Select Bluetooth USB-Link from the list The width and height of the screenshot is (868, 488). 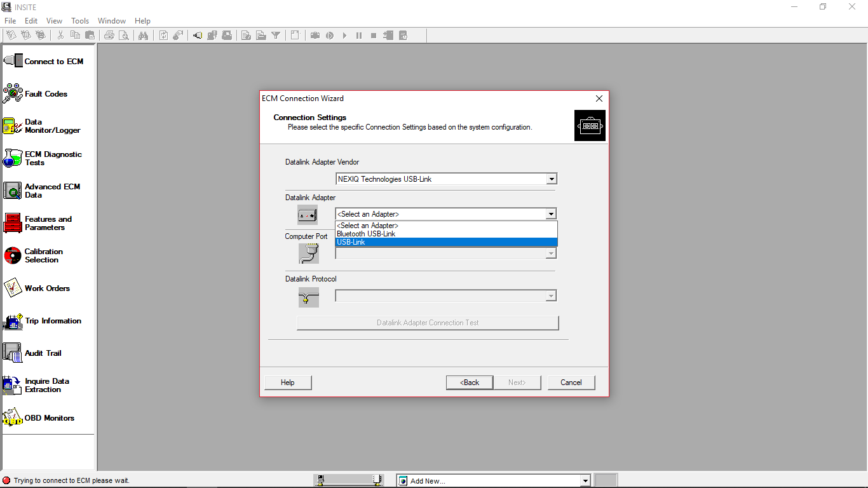(446, 234)
